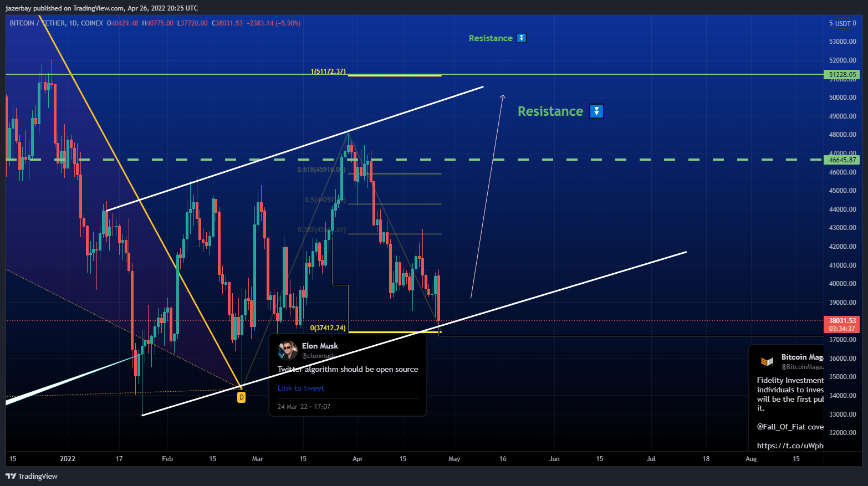Click the 'Bitcoin Mag' account name
Viewport: 868px width, 486px height.
pos(802,357)
